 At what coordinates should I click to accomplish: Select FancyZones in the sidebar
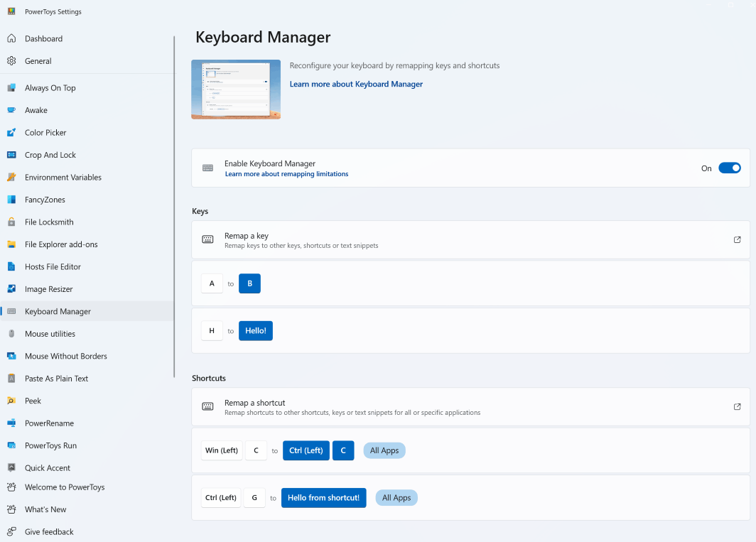(87, 200)
